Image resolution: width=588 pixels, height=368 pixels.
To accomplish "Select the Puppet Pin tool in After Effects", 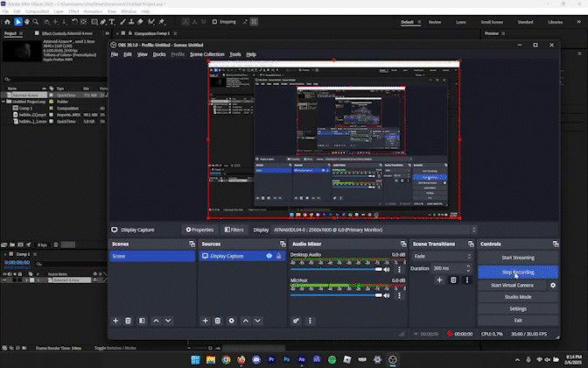I will pyautogui.click(x=162, y=22).
